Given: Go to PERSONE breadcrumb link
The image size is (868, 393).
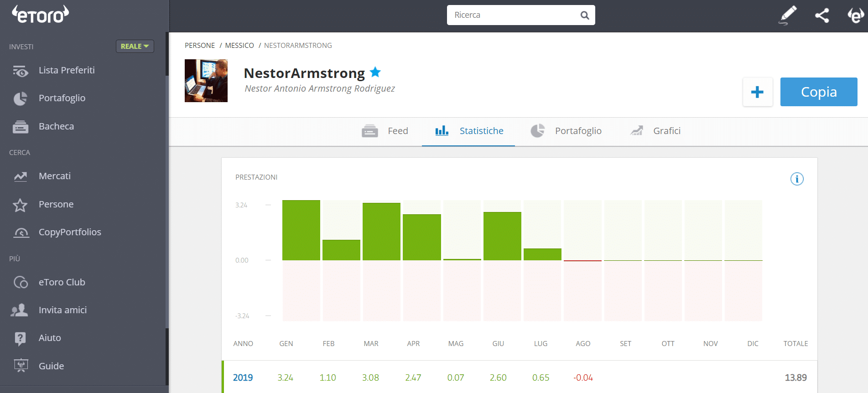Looking at the screenshot, I should pos(200,46).
